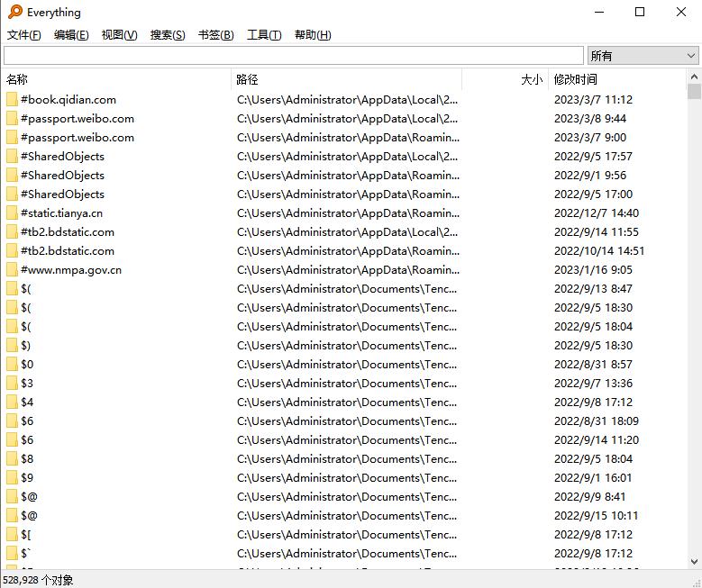702x588 pixels.
Task: Select #SharedObjects modified 2022/9/5 17:00
Action: [63, 194]
